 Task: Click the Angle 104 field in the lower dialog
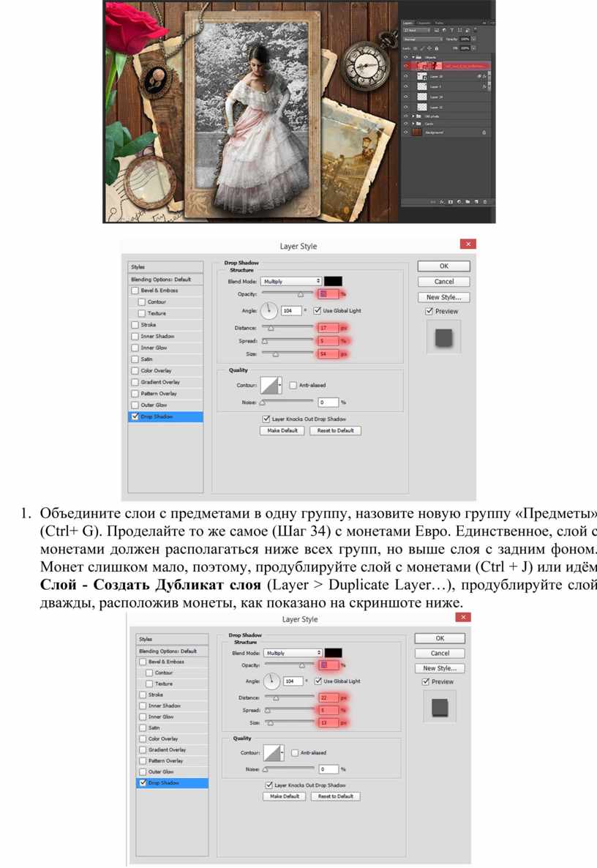[x=293, y=681]
